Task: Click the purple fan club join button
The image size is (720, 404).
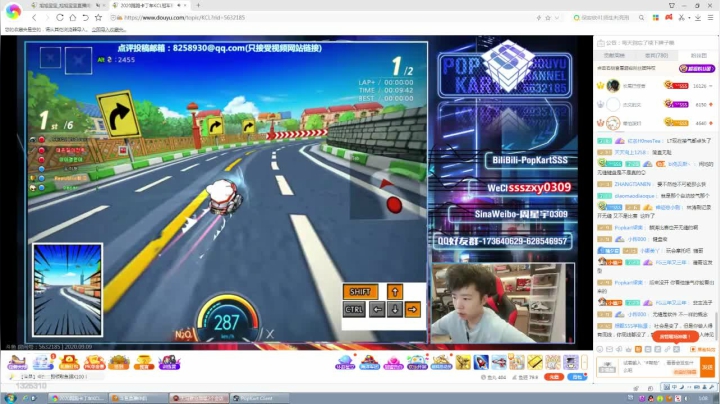Action: click(x=697, y=68)
